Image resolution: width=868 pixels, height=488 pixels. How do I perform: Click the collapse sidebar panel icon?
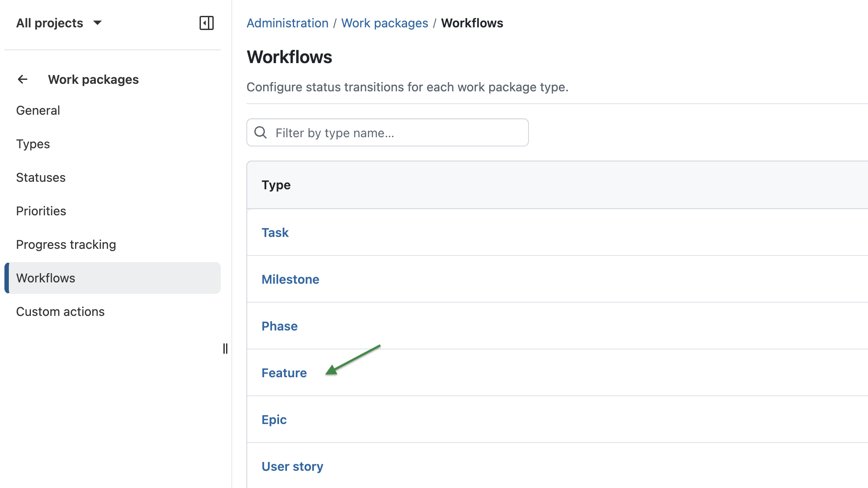coord(207,23)
